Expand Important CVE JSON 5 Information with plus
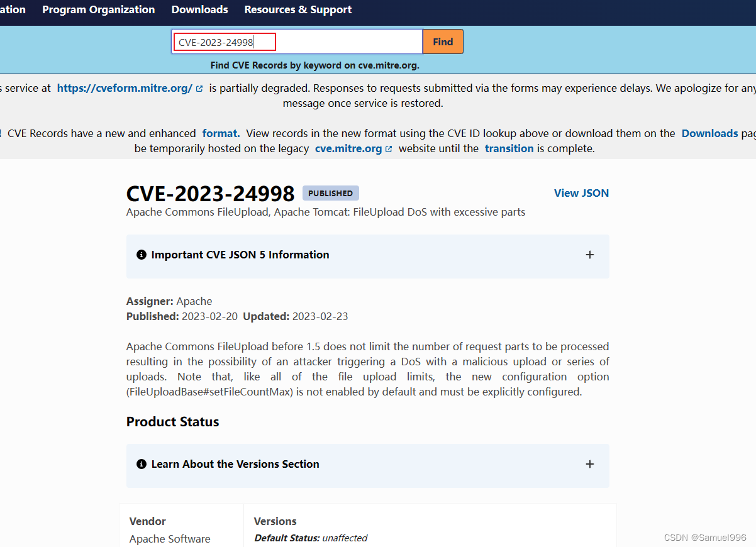 (x=590, y=255)
